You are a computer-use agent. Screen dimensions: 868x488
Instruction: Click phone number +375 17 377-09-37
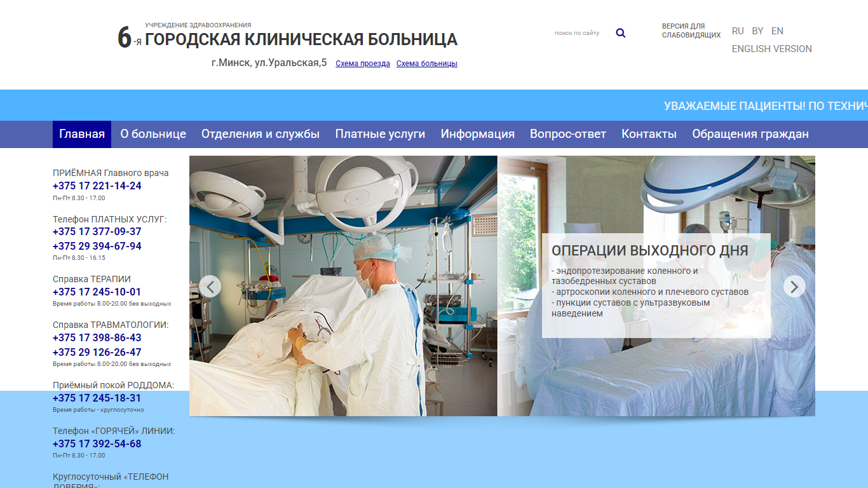coord(97,232)
